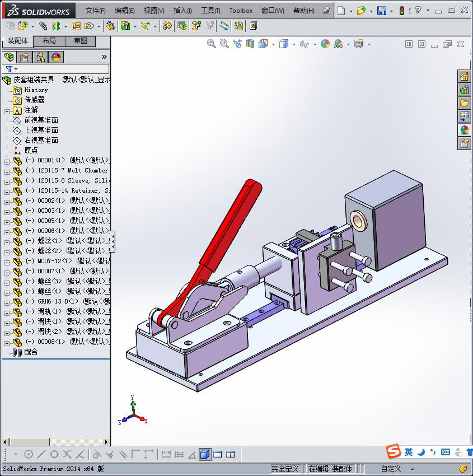The width and height of the screenshot is (473, 476).
Task: Toggle the Parallel snap icon
Action: point(123,455)
